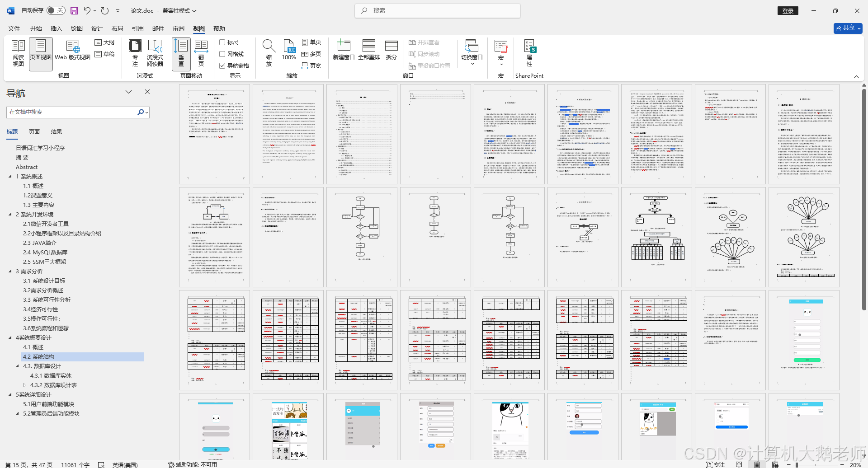Click the first page thumbnail of the document
Screen dimensions: 868x468
click(x=214, y=134)
